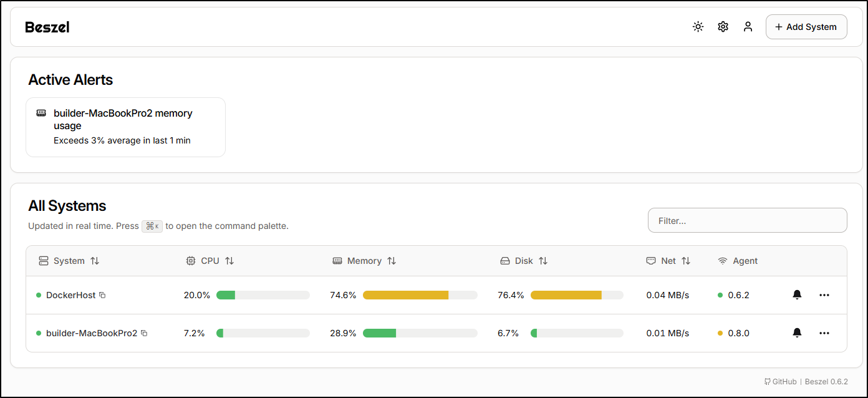Click the CPU chip icon in header

click(191, 261)
